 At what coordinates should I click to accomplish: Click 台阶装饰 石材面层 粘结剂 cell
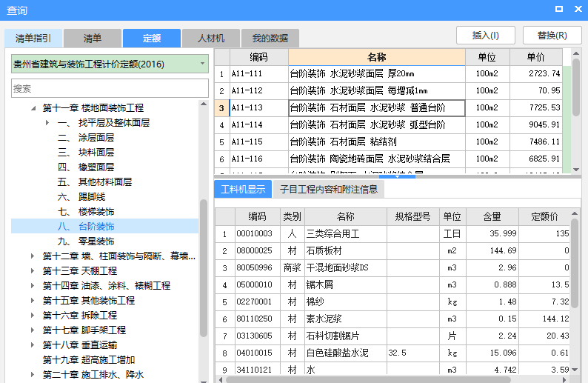click(x=377, y=141)
